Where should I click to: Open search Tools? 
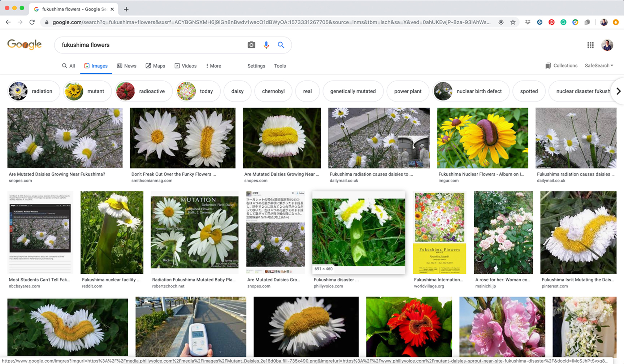coord(280,66)
